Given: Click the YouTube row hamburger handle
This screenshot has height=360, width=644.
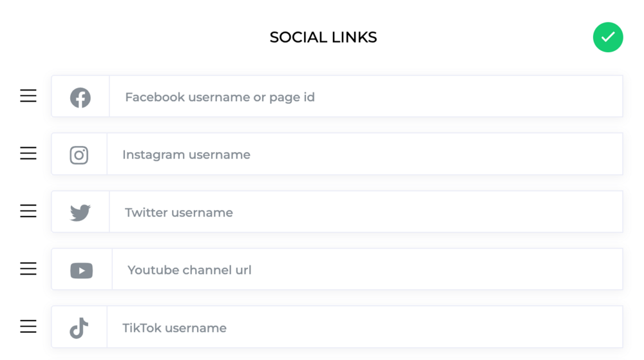Looking at the screenshot, I should [x=28, y=269].
